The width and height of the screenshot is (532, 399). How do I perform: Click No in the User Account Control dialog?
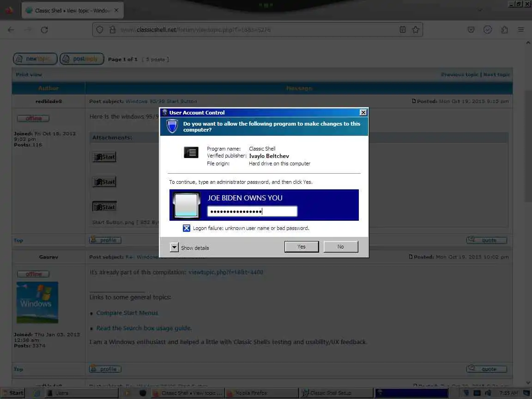point(341,247)
